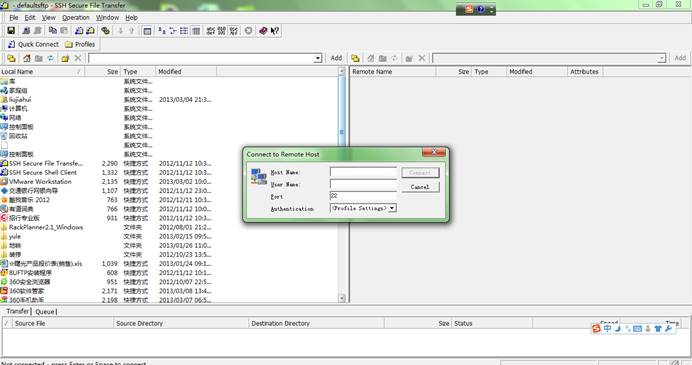The width and height of the screenshot is (692, 365).
Task: Click the second transfer mode icon
Action: pos(222,30)
